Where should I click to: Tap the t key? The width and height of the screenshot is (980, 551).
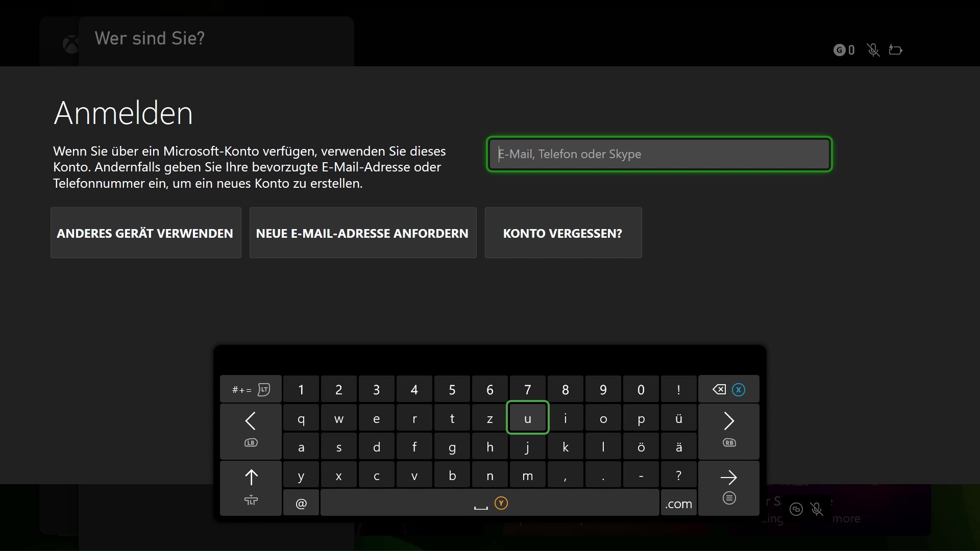[x=452, y=418]
